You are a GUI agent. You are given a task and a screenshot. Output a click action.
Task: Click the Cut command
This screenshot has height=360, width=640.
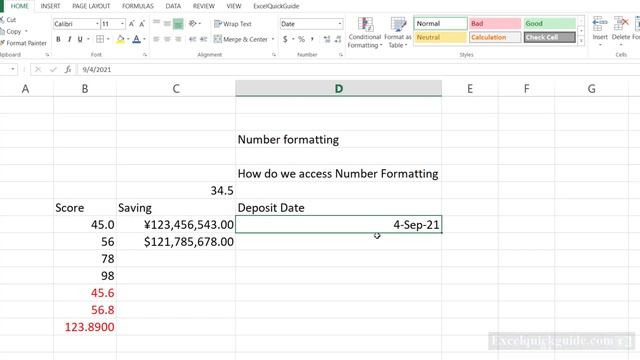8,20
